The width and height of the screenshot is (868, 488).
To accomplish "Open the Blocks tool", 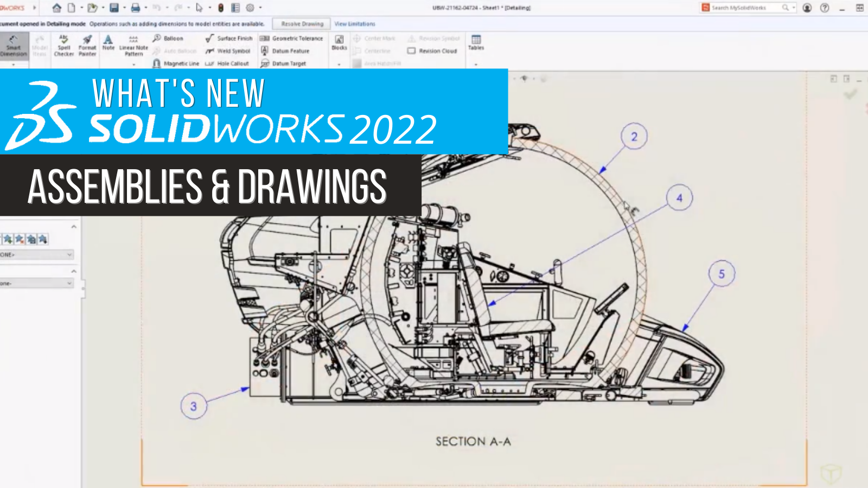I will tap(339, 43).
